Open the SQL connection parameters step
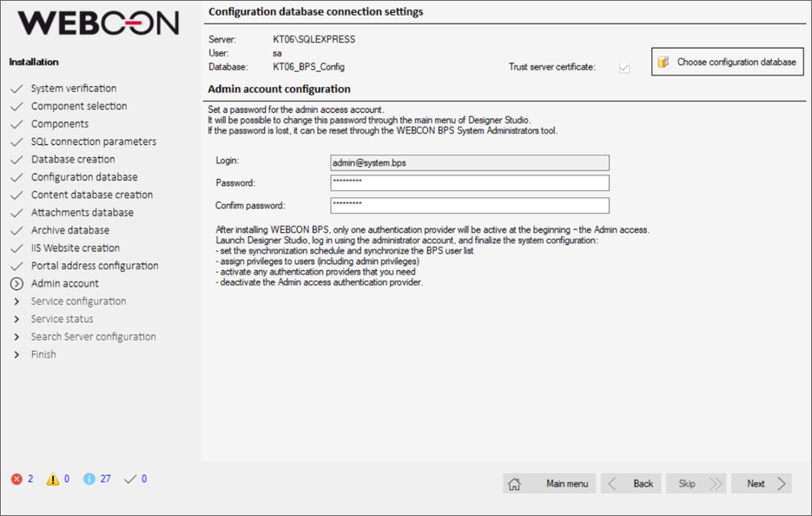Viewport: 812px width, 516px height. 93,142
